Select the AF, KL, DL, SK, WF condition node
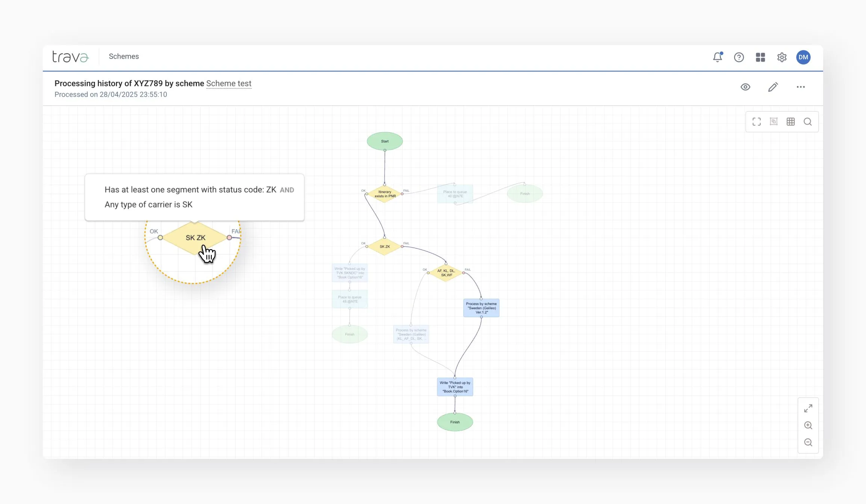Viewport: 866px width, 504px height. pos(446,273)
